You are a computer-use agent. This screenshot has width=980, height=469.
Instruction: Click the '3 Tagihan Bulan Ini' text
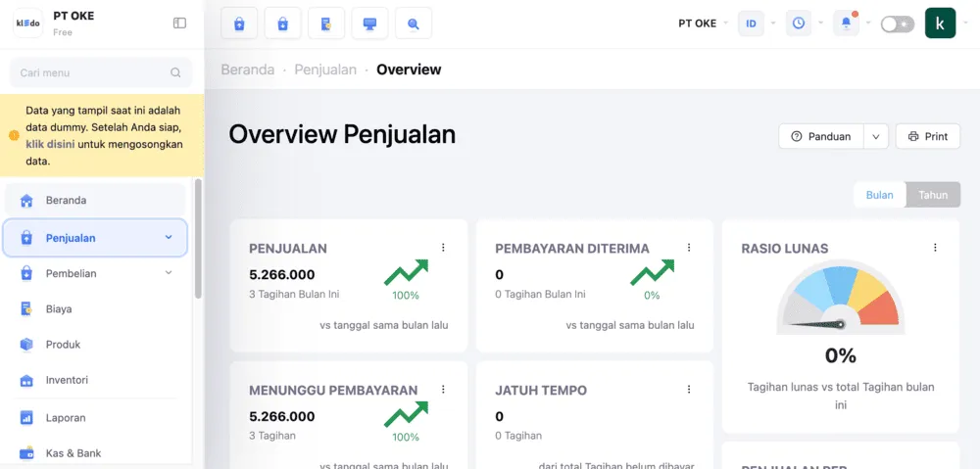(294, 294)
